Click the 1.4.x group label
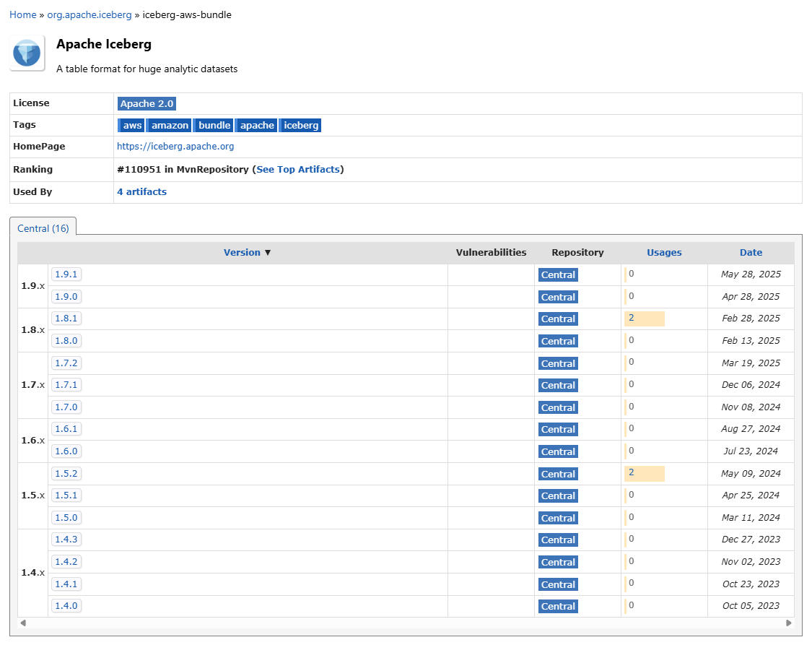Screen dimensions: 812x645 [33, 573]
